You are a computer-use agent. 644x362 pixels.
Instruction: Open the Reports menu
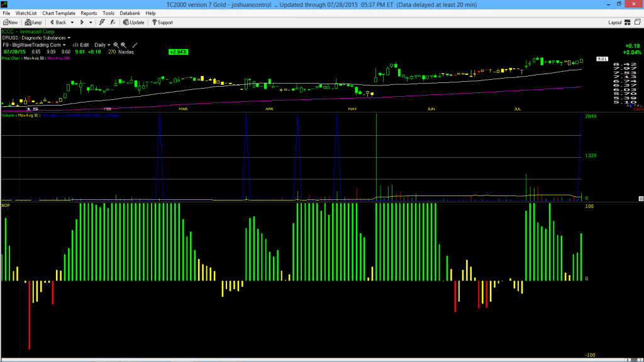89,13
